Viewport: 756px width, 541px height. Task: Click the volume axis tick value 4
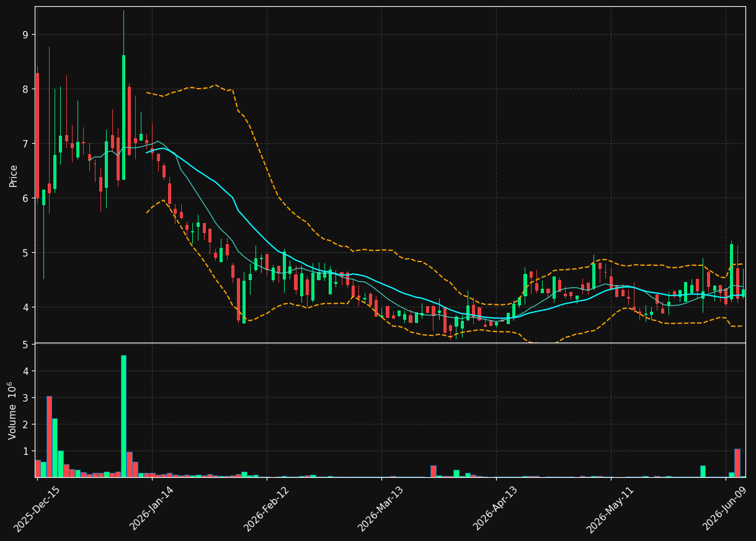pyautogui.click(x=25, y=371)
